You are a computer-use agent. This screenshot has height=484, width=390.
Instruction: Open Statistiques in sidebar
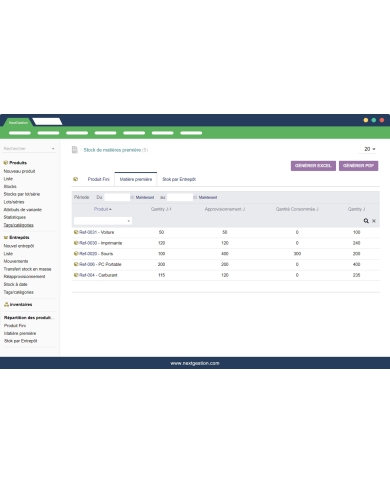(15, 217)
